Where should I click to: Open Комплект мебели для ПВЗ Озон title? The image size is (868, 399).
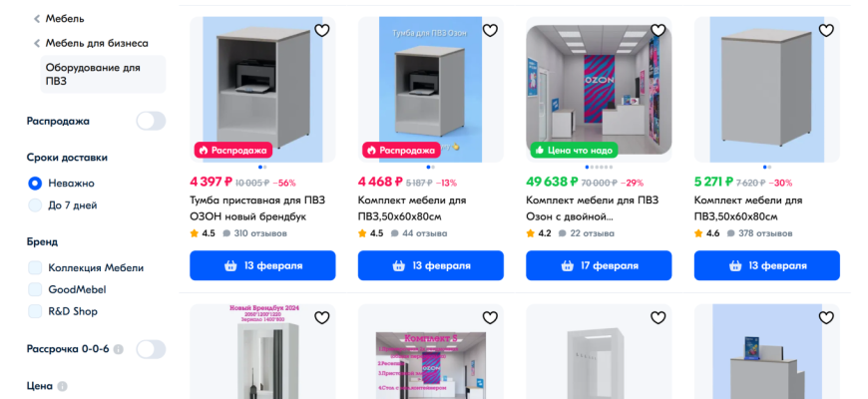[592, 208]
